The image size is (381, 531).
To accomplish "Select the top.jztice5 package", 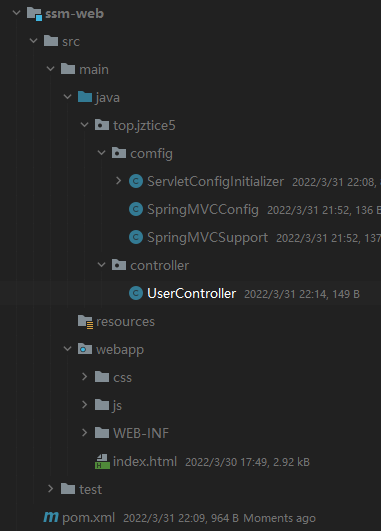I will coord(144,126).
